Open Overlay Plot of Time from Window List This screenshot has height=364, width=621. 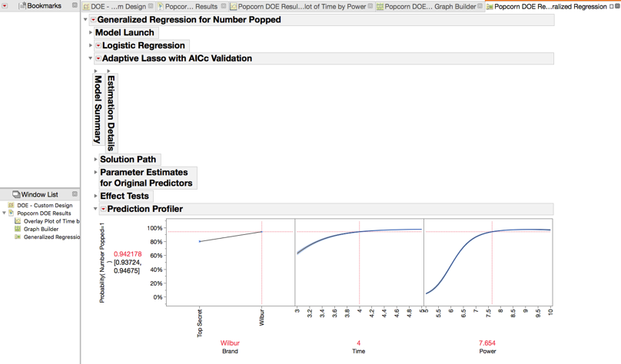pos(51,221)
